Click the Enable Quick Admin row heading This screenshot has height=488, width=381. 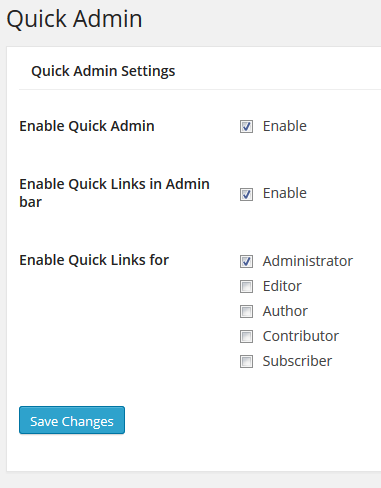point(87,126)
